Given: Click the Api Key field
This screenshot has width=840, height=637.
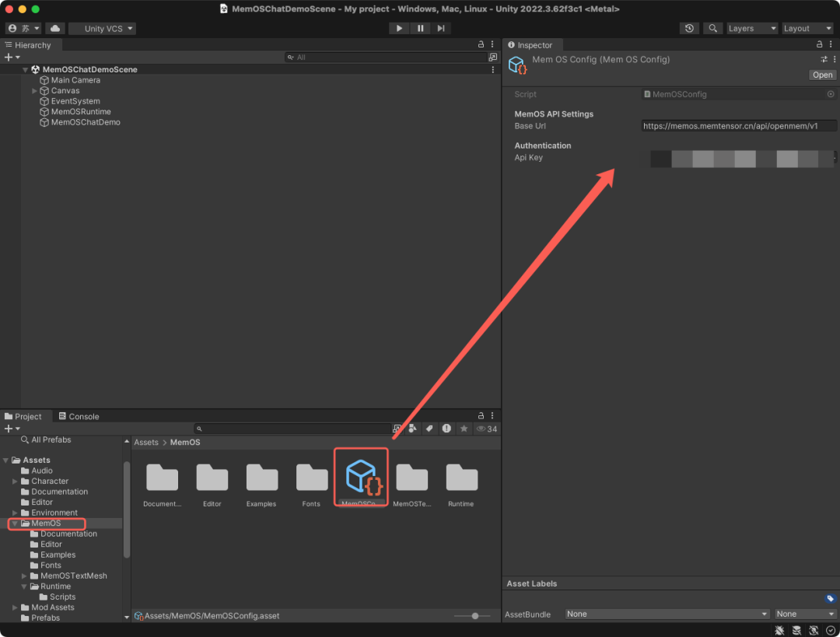Looking at the screenshot, I should [739, 158].
